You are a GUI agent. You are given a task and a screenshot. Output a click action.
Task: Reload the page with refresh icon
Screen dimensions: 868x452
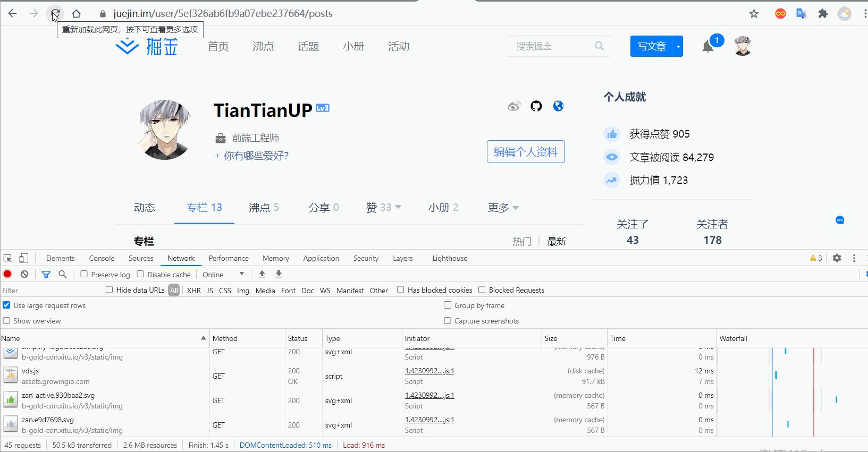click(55, 13)
